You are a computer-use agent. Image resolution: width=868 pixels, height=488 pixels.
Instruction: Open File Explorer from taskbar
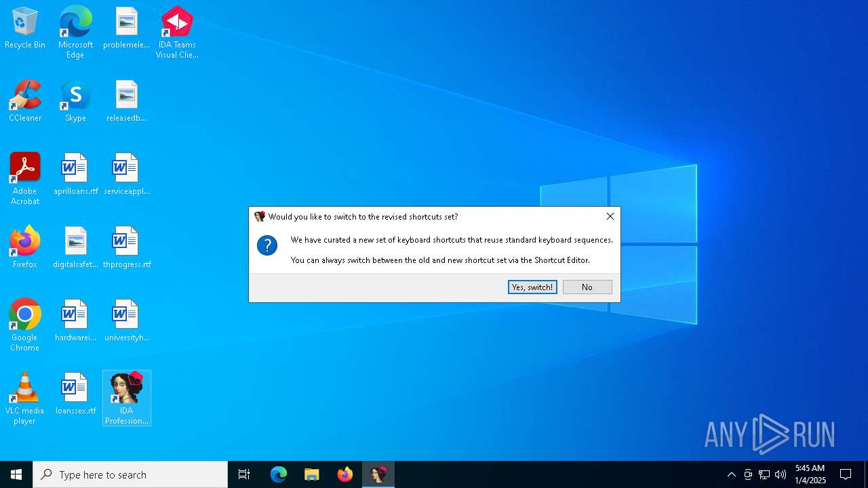click(x=312, y=474)
